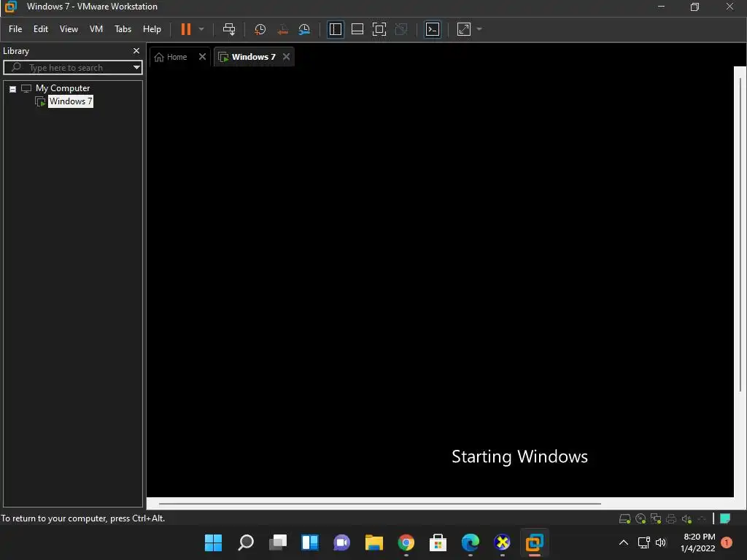
Task: Open taskbar Search
Action: coord(246,542)
